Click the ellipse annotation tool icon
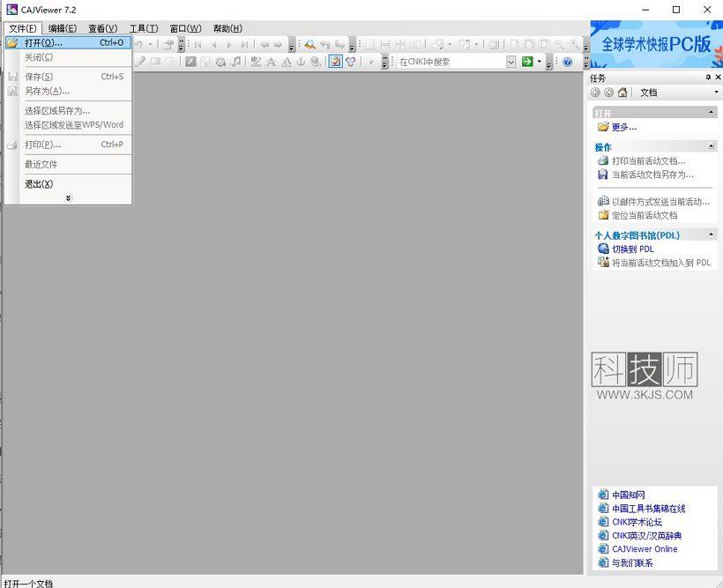Viewport: 723px width, 588px height. (x=170, y=62)
